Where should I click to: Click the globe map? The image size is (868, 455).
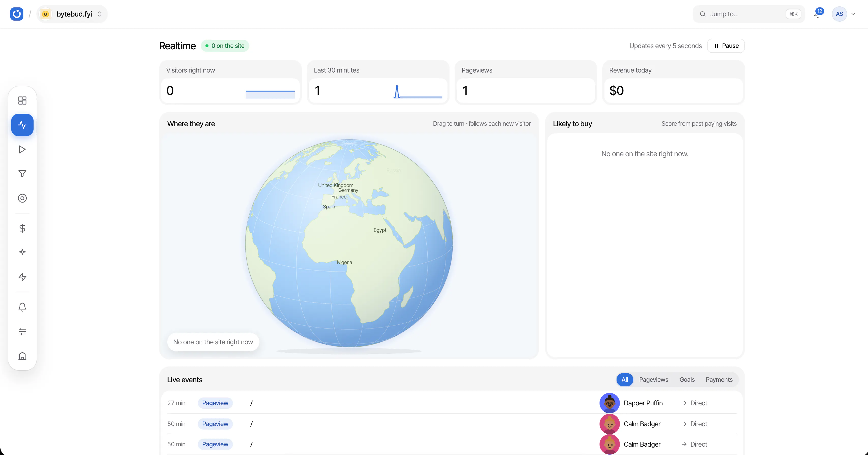click(349, 243)
